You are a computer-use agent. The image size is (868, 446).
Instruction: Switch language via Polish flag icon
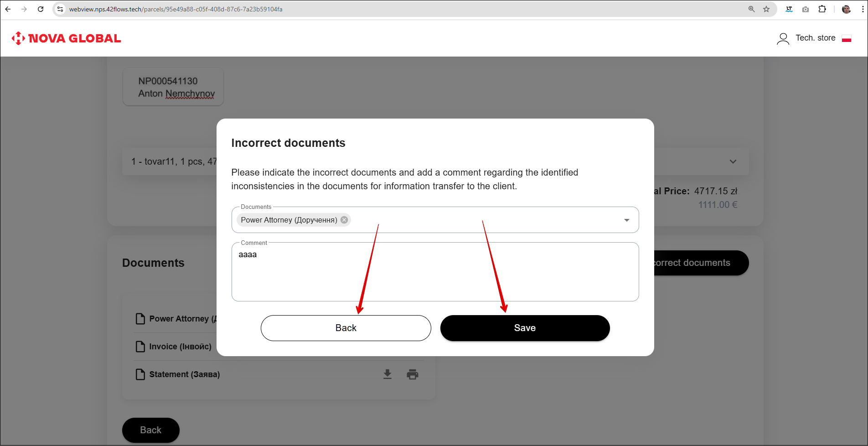click(847, 38)
